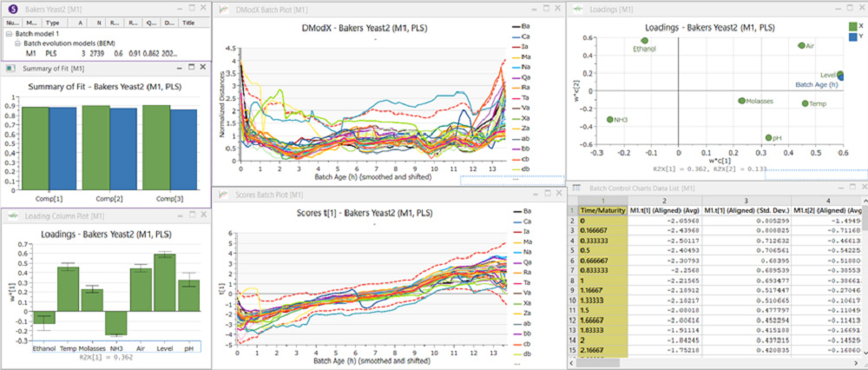Click column number 3 header in Data List
Image resolution: width=868 pixels, height=370 pixels.
pyautogui.click(x=746, y=201)
